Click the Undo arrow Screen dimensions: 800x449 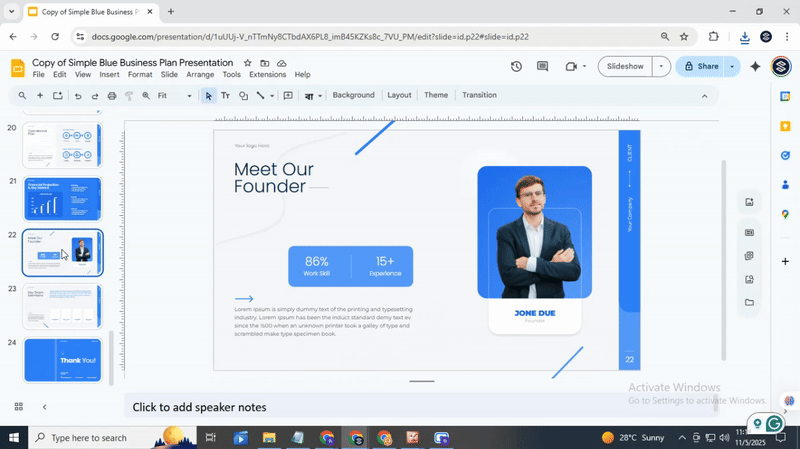coord(78,96)
